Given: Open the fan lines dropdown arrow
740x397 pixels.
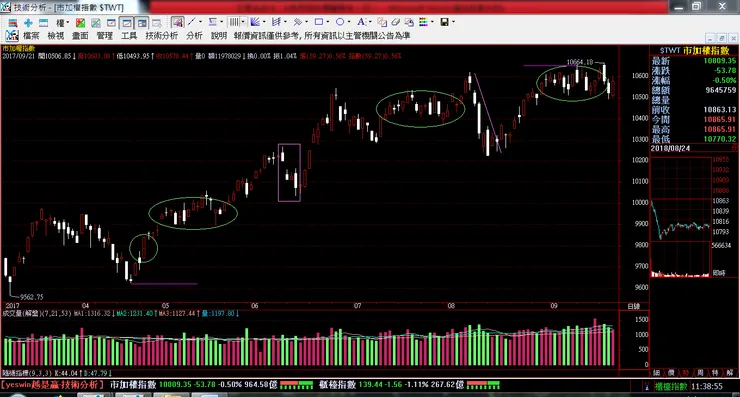Looking at the screenshot, I should click(x=264, y=22).
